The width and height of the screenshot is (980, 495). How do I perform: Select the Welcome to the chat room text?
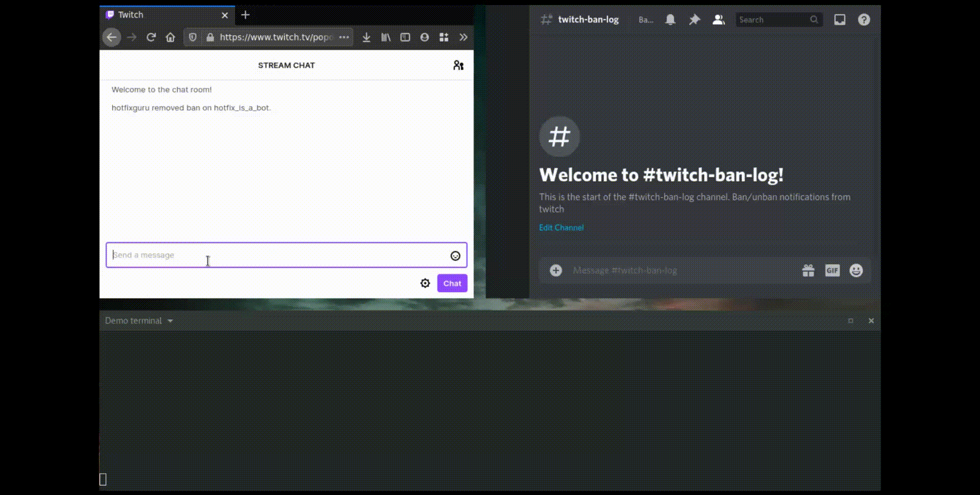point(161,90)
